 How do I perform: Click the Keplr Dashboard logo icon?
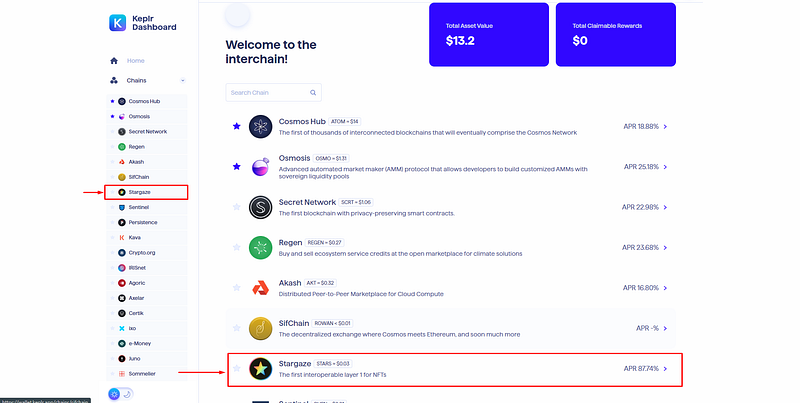117,23
